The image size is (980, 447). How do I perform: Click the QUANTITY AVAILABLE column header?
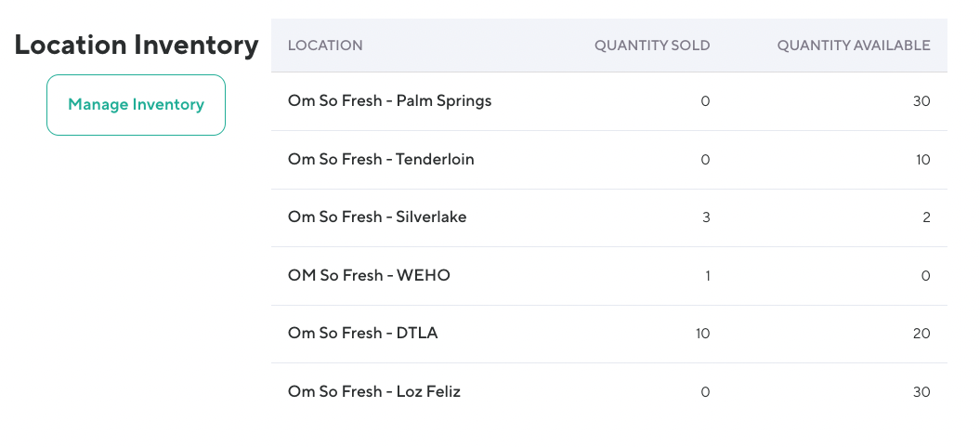[x=854, y=46]
